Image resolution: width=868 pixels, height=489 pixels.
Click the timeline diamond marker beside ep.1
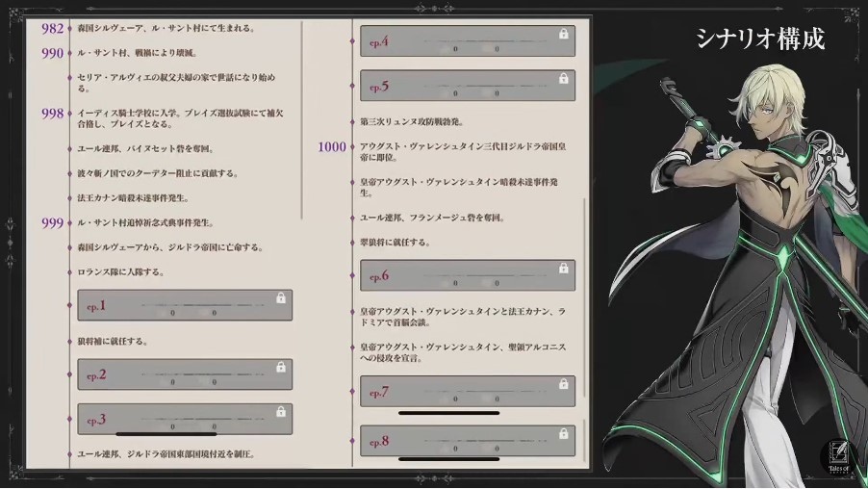69,305
